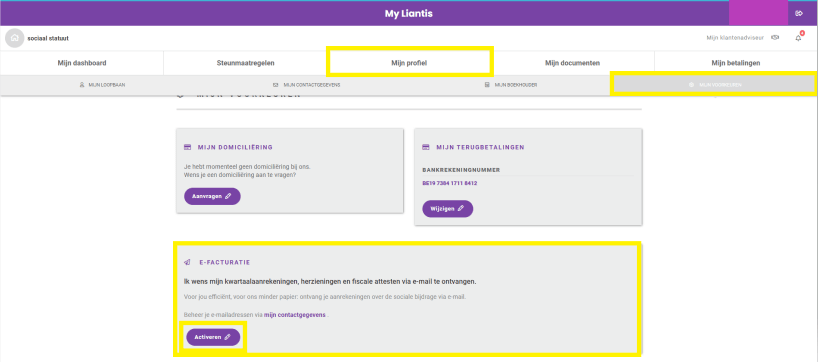The height and width of the screenshot is (362, 818).
Task: Click the card icon beside Mijn terugbetalingen
Action: [426, 148]
